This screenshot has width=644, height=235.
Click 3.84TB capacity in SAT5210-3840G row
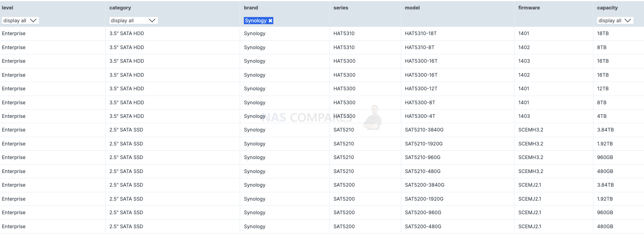click(x=605, y=130)
